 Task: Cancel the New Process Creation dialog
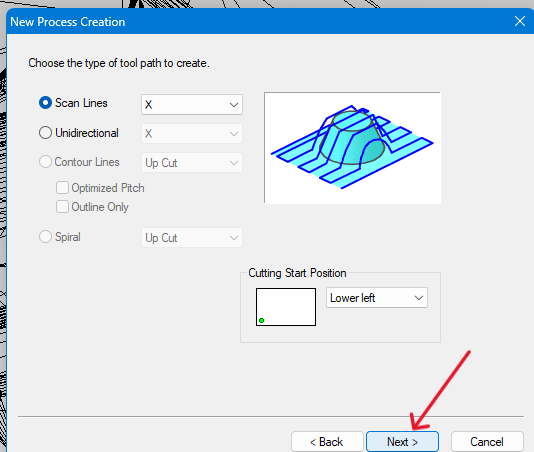487,442
